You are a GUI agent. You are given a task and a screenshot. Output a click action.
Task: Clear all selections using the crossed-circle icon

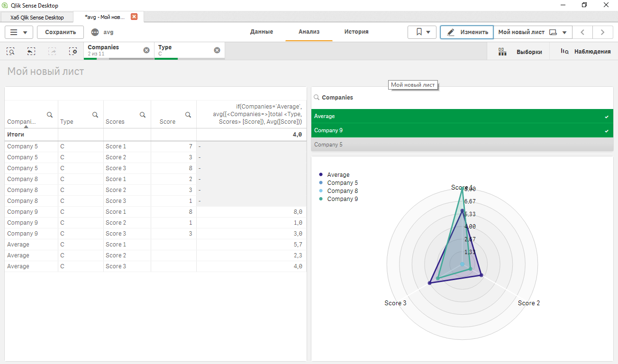click(73, 51)
